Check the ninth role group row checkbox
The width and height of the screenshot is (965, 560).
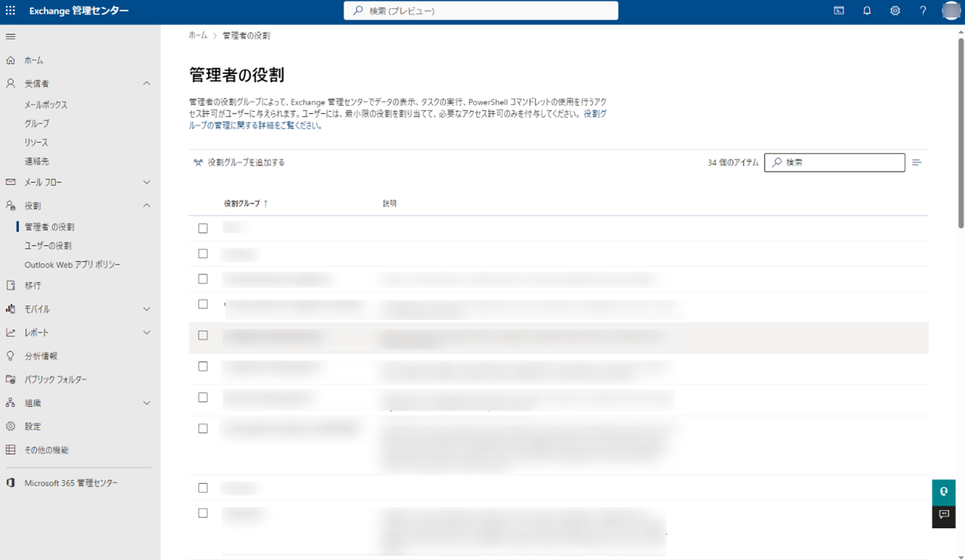(203, 488)
